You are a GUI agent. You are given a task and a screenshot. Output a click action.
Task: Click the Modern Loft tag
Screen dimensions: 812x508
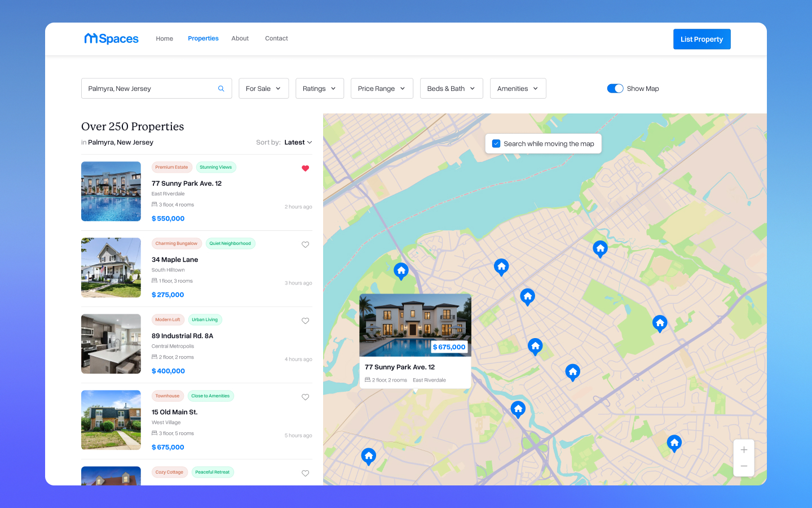pyautogui.click(x=167, y=319)
